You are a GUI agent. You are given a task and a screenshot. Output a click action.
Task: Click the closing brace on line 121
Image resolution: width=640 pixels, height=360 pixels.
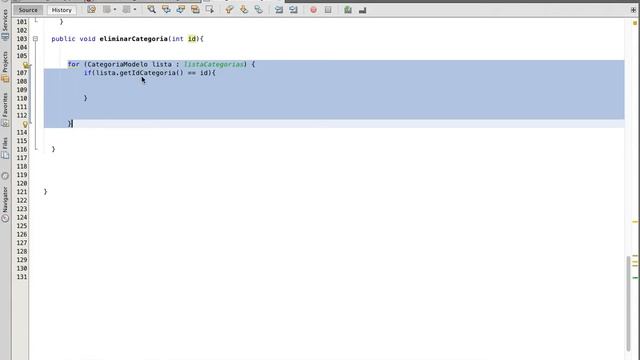coord(45,192)
